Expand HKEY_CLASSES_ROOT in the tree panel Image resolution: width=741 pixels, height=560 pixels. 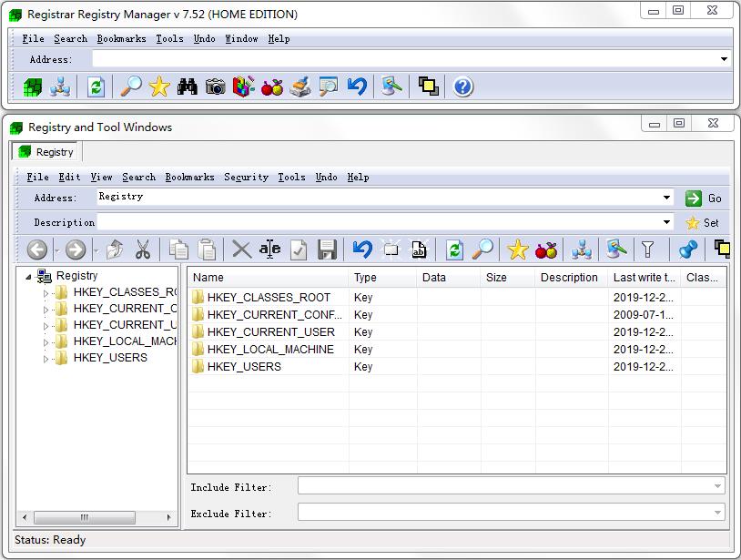pyautogui.click(x=46, y=293)
